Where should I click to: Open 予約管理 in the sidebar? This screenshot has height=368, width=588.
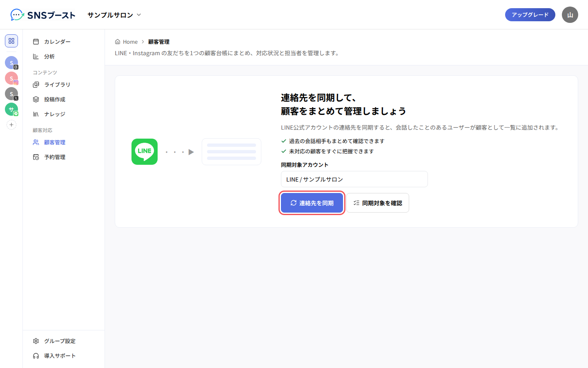pos(64,157)
